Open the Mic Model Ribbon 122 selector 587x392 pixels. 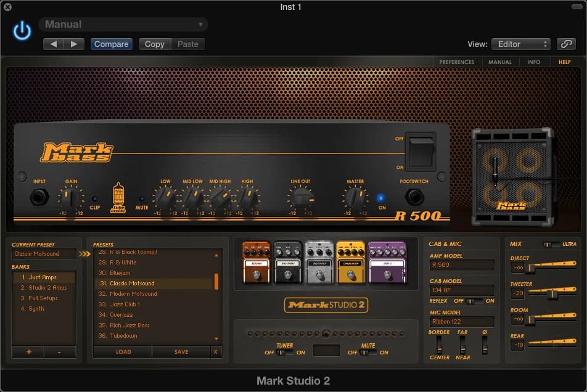point(462,322)
